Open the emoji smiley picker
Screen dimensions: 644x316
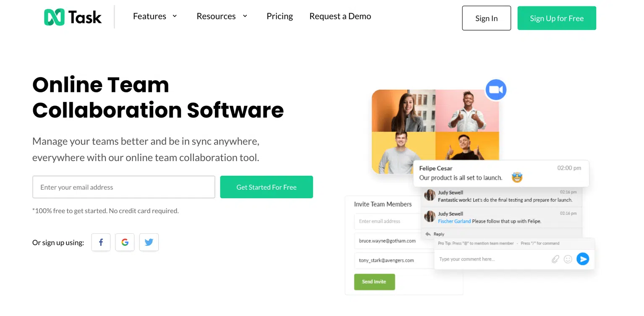[568, 259]
